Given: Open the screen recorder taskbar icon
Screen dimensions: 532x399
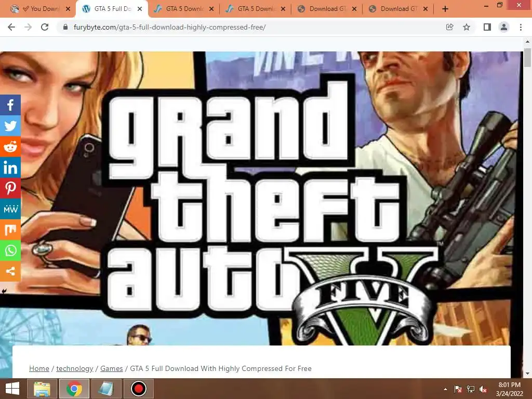Looking at the screenshot, I should click(x=138, y=389).
